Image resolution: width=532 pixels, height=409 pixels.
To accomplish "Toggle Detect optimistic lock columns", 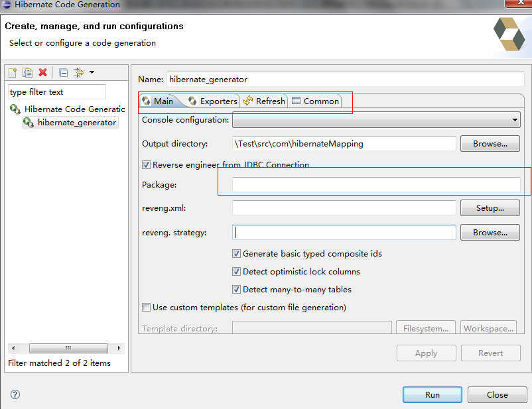I will pyautogui.click(x=237, y=272).
